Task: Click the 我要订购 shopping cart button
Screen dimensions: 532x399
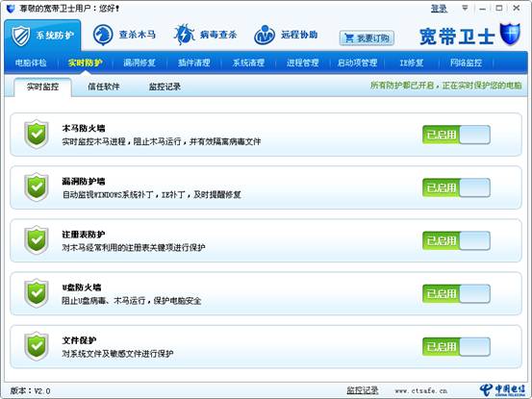Action: pos(367,37)
